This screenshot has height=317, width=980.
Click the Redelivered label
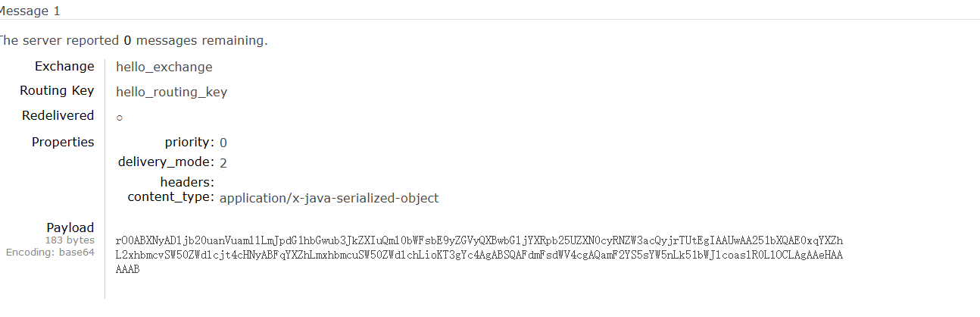coord(58,115)
